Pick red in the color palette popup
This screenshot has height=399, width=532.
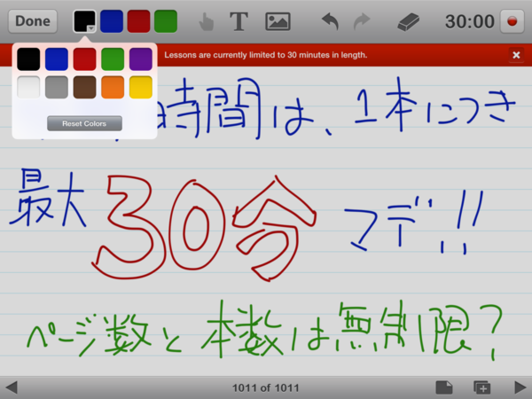(x=84, y=59)
